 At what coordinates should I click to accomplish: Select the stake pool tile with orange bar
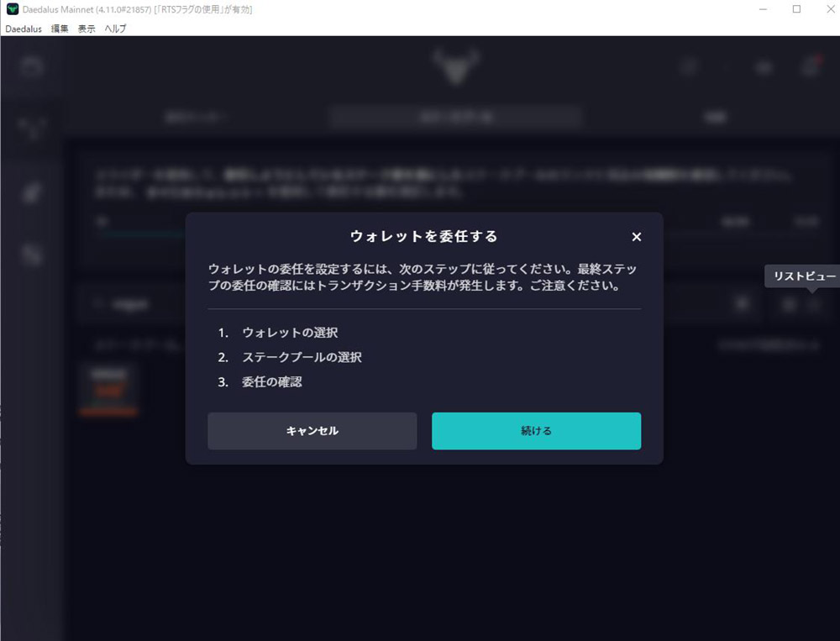pos(108,389)
